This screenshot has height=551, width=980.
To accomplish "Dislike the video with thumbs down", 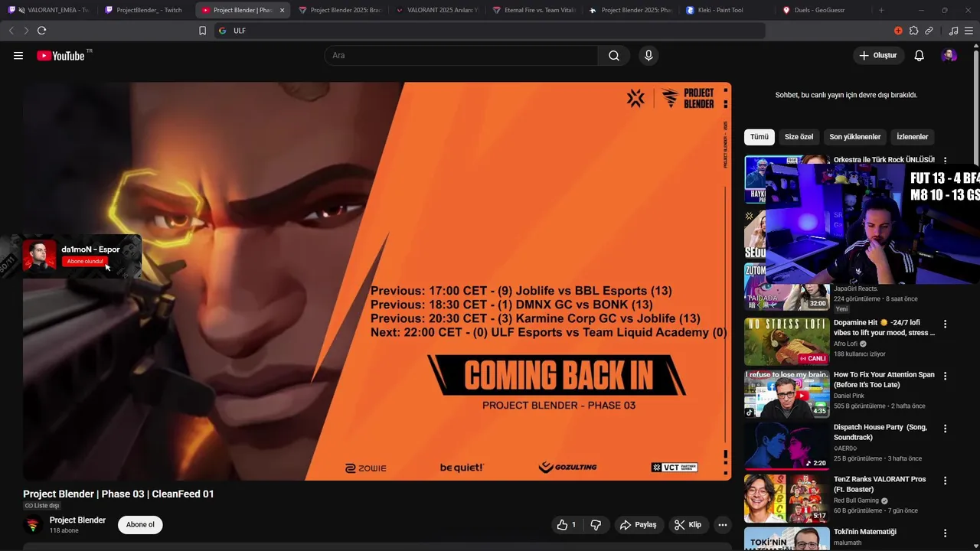I will coord(596,525).
